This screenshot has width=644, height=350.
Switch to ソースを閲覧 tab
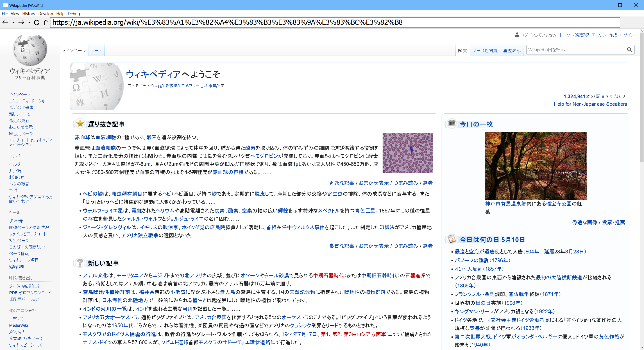point(485,50)
